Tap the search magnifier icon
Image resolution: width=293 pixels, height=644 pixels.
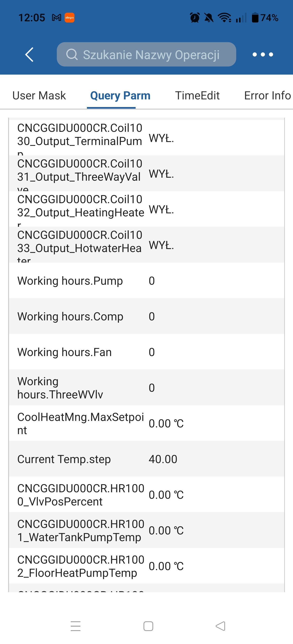[x=72, y=54]
